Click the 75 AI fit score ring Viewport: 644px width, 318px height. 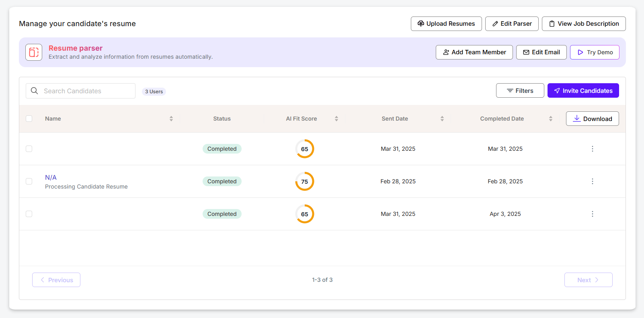pos(305,181)
